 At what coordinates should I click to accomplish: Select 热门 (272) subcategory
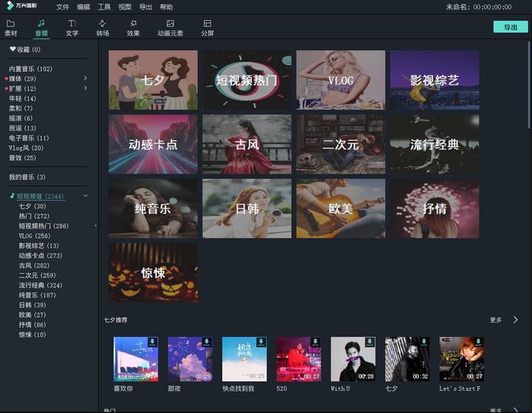coord(34,216)
